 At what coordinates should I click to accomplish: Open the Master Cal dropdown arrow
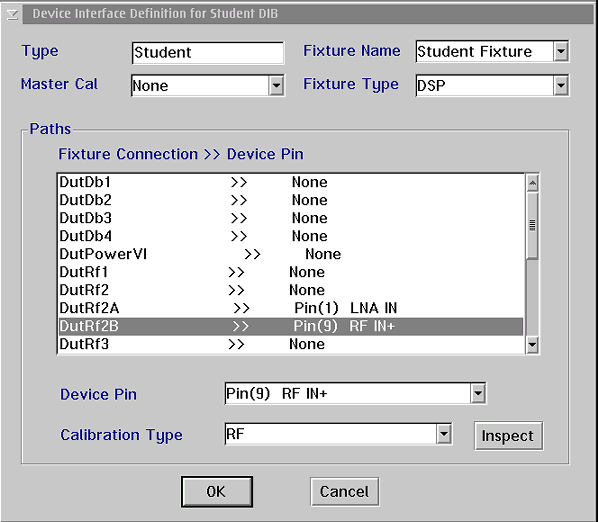(276, 85)
